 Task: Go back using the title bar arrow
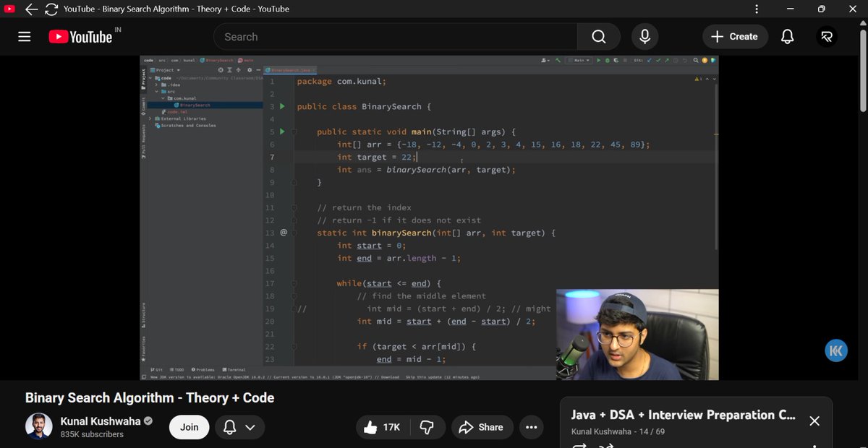pos(31,9)
